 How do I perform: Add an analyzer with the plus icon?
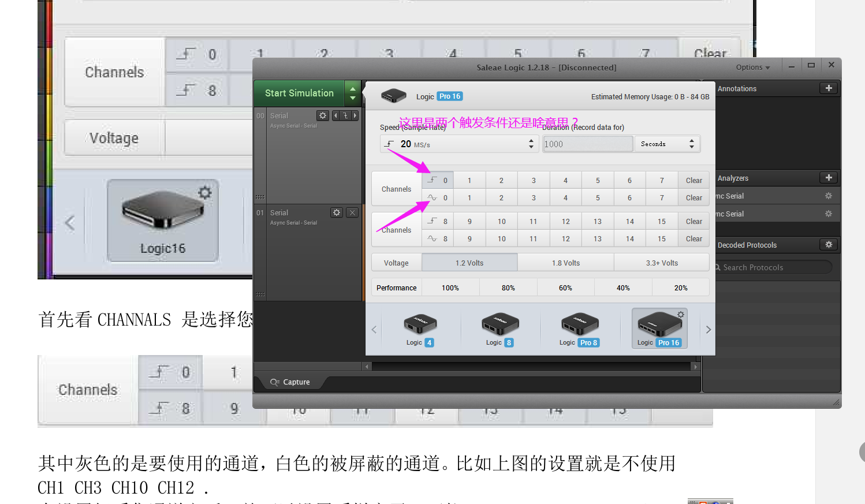click(x=829, y=178)
